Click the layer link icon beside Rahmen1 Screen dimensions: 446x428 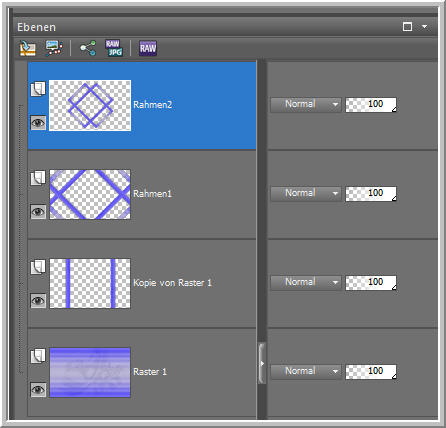pyautogui.click(x=38, y=178)
